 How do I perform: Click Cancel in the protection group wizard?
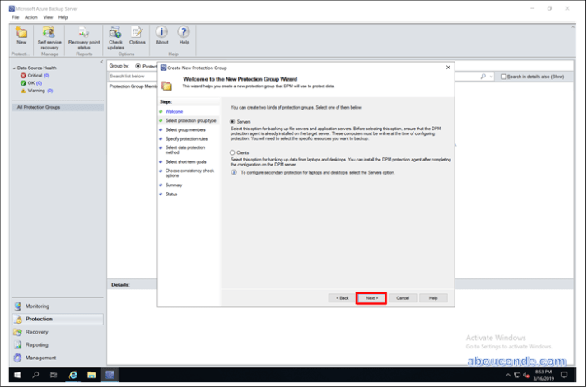402,297
